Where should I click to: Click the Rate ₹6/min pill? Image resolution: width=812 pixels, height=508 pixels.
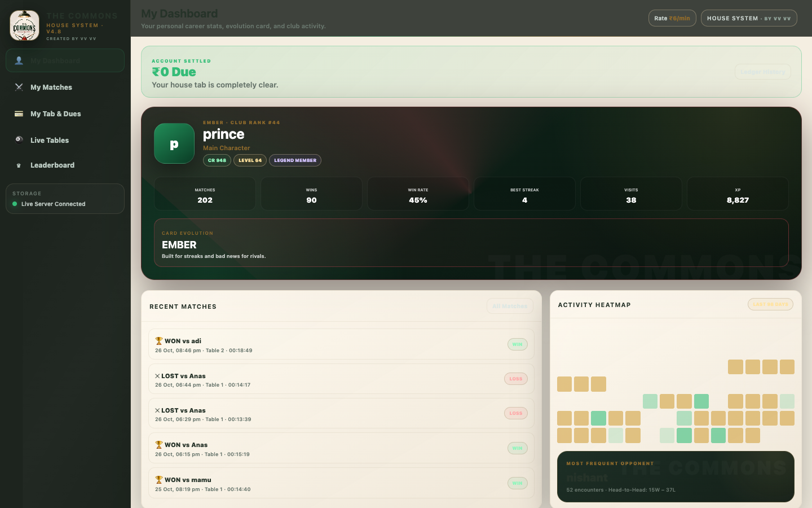(x=672, y=18)
